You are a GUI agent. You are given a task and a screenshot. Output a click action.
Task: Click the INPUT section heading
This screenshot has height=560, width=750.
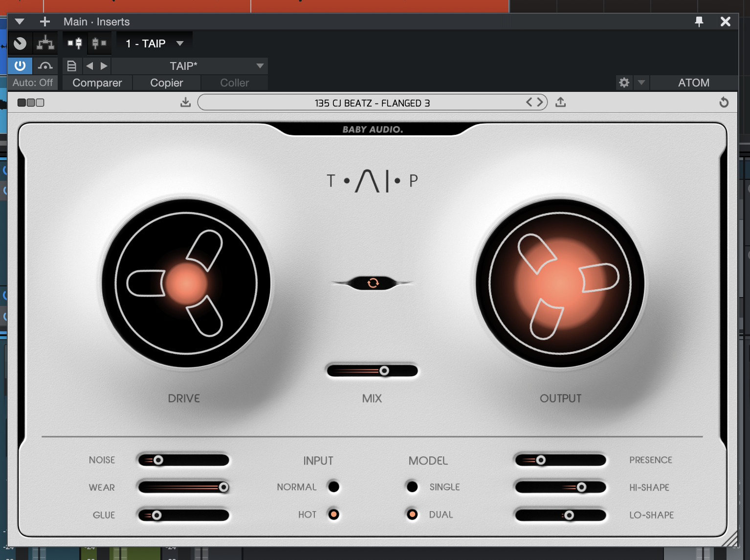pos(318,461)
